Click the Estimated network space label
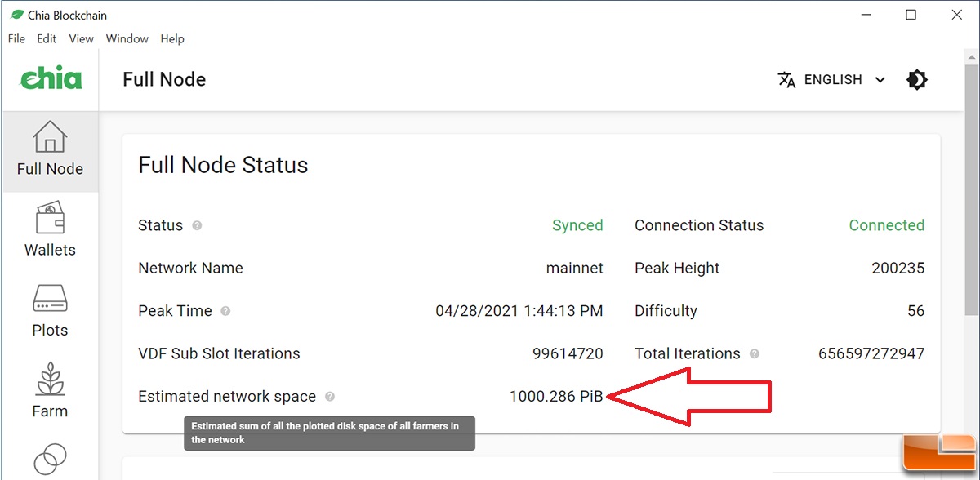The width and height of the screenshot is (980, 480). pyautogui.click(x=227, y=396)
